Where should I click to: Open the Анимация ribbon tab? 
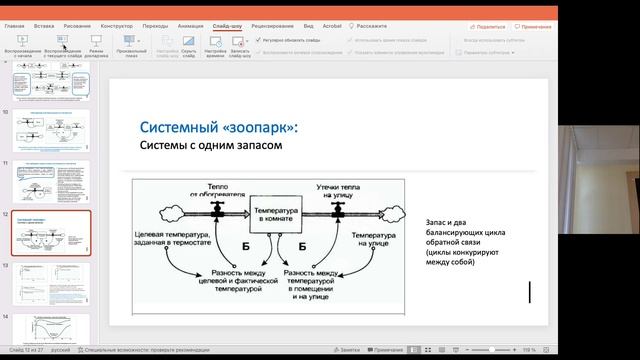(190, 26)
